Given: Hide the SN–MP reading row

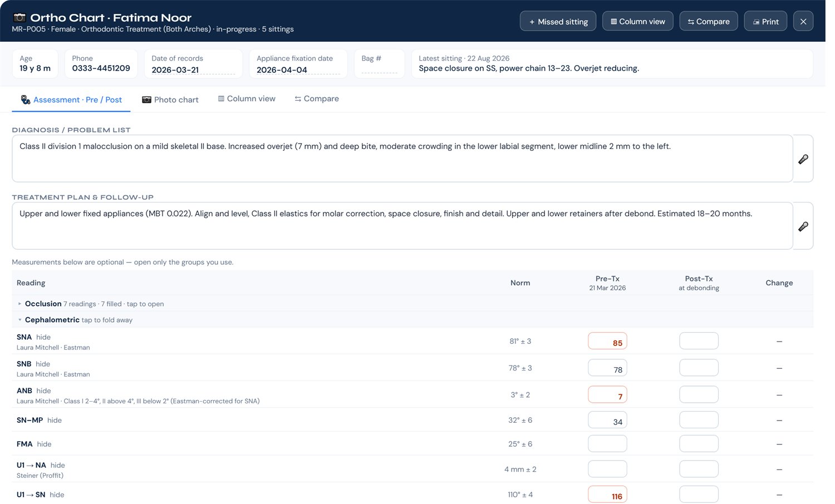Looking at the screenshot, I should coord(55,420).
